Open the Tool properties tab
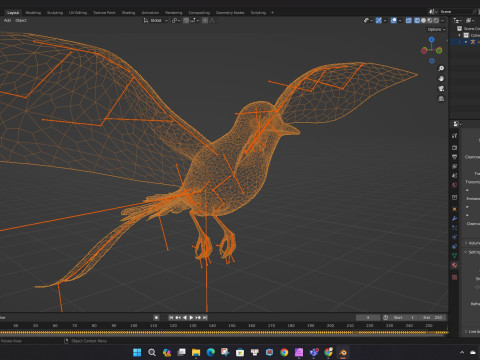The image size is (480, 360). coord(454,136)
